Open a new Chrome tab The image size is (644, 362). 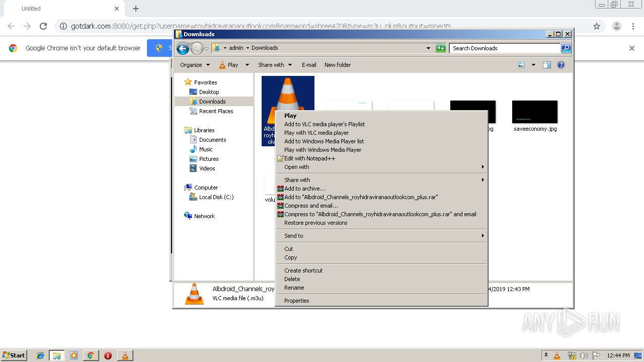pyautogui.click(x=136, y=9)
